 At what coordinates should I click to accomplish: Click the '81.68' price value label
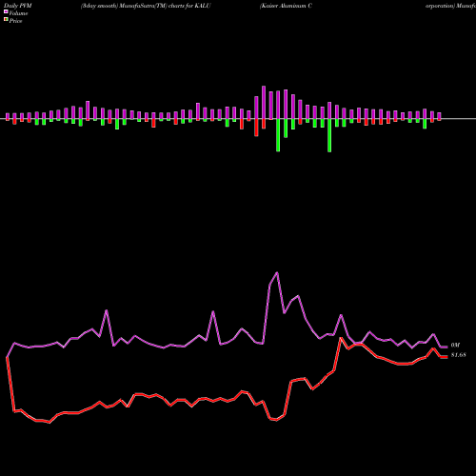[458, 355]
